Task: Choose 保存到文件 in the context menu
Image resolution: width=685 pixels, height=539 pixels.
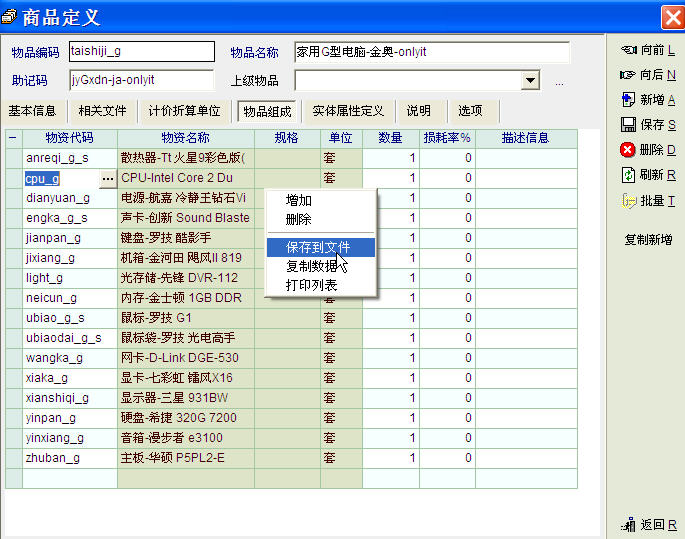Action: pos(318,246)
